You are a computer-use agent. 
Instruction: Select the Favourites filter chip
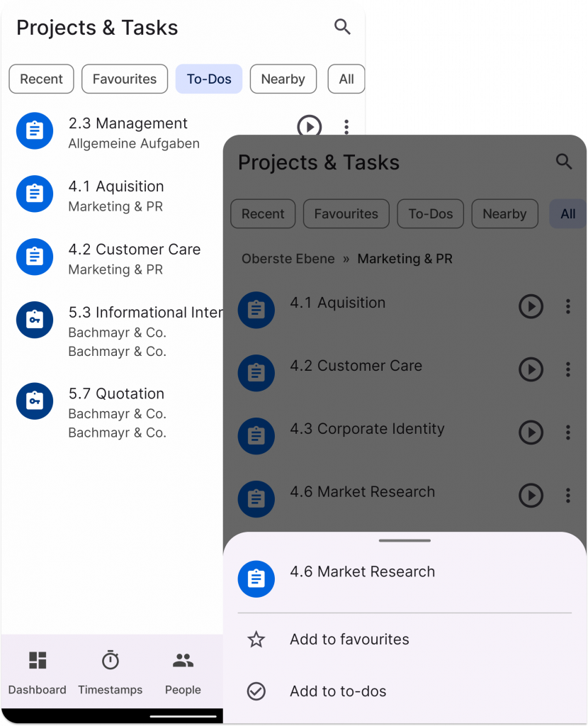125,79
